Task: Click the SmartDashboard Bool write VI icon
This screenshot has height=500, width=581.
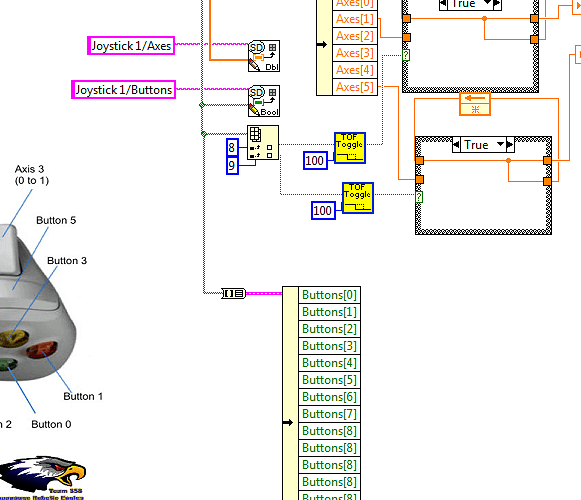Action: pos(264,101)
